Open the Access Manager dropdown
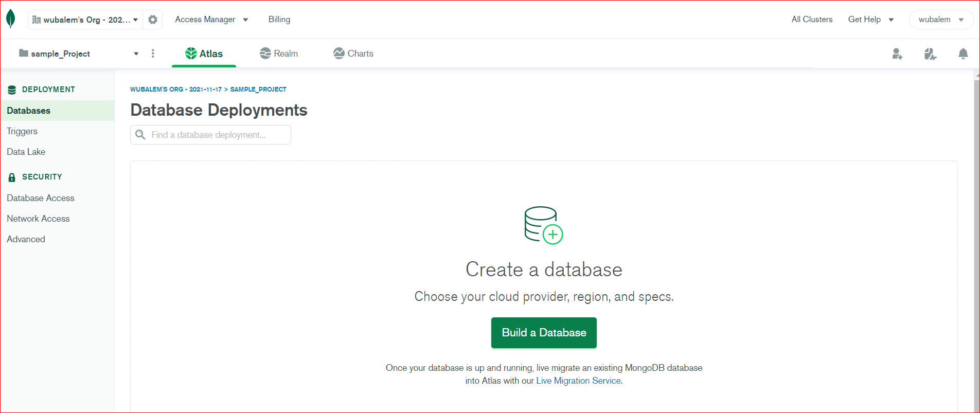This screenshot has height=413, width=980. (x=211, y=20)
